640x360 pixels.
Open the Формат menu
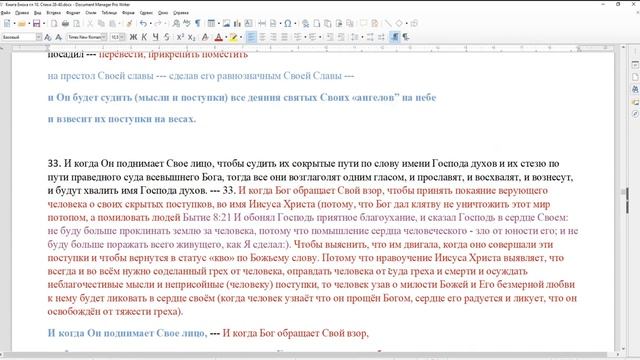pyautogui.click(x=73, y=13)
